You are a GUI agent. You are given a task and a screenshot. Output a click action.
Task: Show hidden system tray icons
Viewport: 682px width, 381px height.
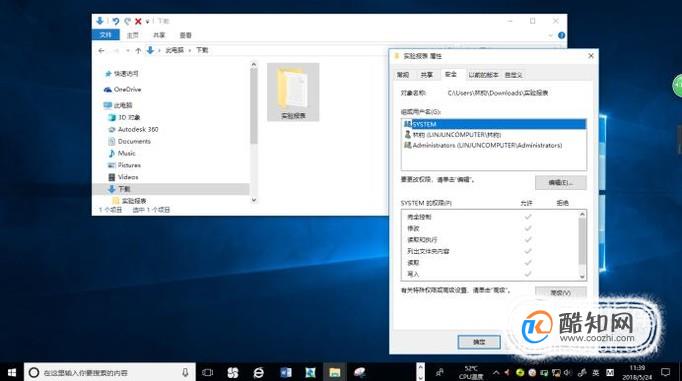496,372
